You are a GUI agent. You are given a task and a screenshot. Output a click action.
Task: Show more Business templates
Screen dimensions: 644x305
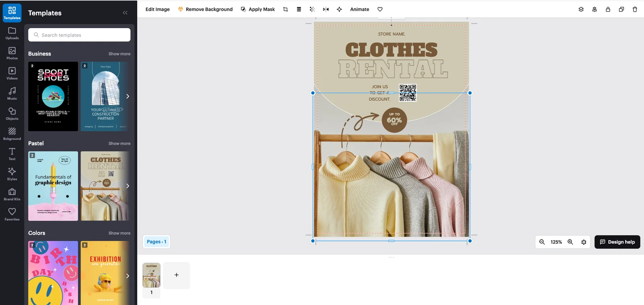119,54
